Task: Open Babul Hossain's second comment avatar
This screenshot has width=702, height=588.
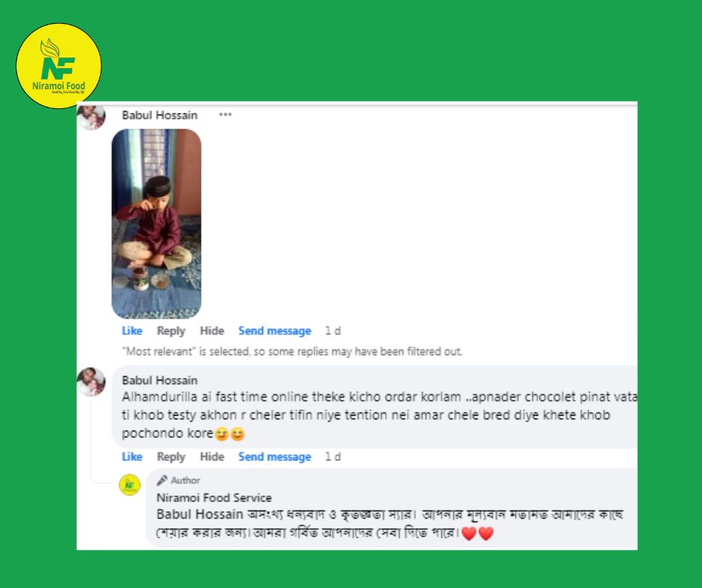Action: tap(91, 382)
